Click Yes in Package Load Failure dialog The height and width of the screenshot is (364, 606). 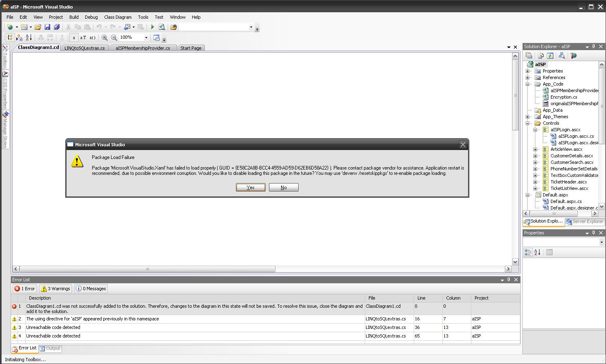(251, 187)
